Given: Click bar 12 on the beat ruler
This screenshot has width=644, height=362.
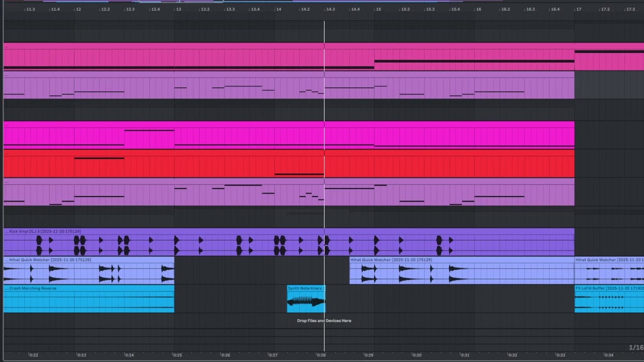Looking at the screenshot, I should (78, 9).
